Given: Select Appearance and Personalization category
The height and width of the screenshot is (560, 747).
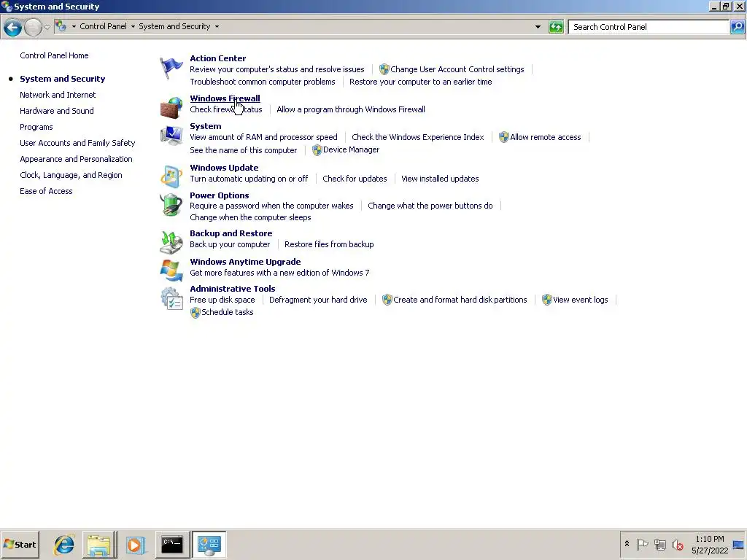Looking at the screenshot, I should [76, 159].
